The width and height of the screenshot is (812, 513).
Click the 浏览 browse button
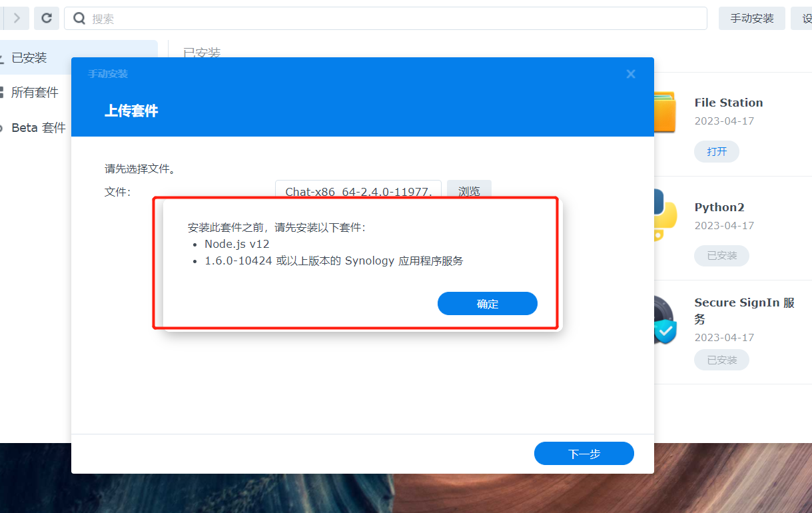click(469, 191)
